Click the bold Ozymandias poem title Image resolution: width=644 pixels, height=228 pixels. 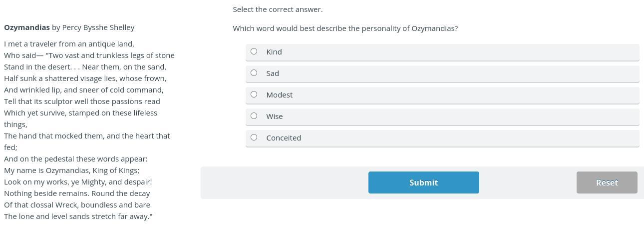click(x=27, y=27)
